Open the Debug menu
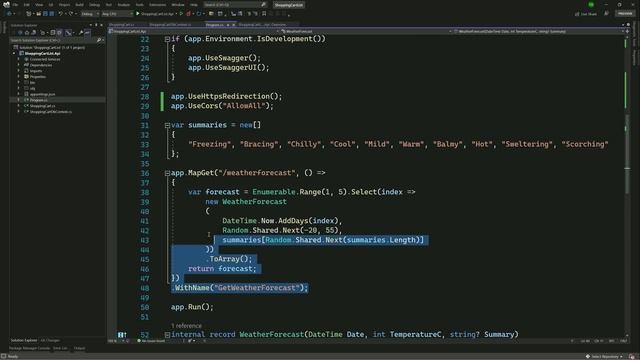 (x=94, y=5)
